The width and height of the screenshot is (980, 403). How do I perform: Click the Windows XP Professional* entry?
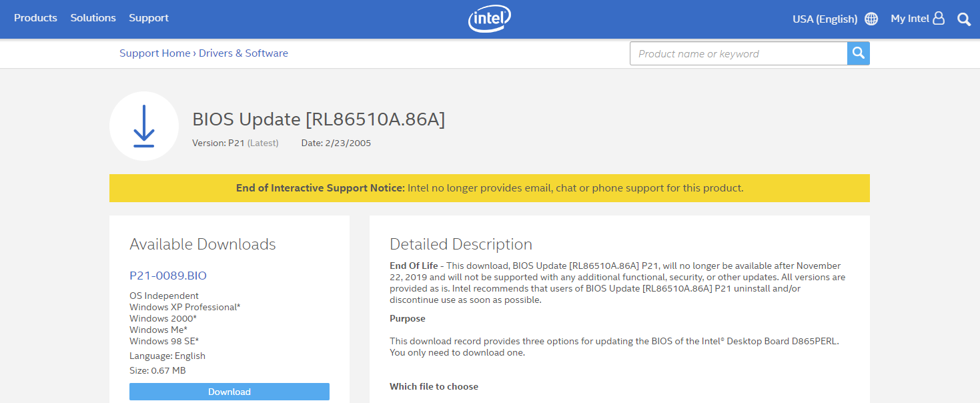pos(185,307)
